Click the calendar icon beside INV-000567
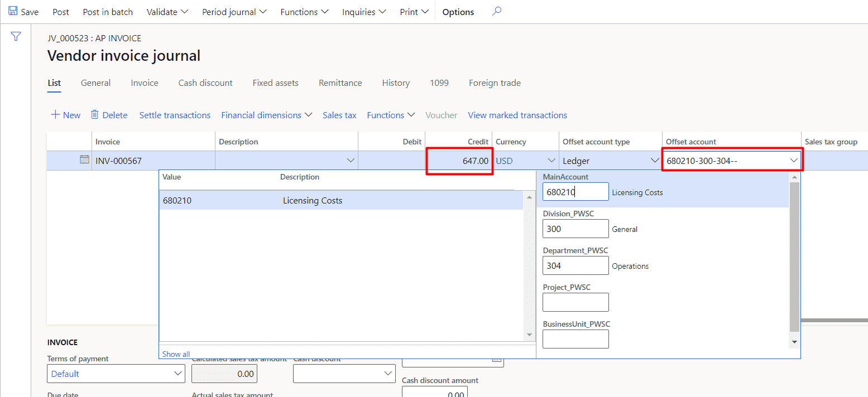The width and height of the screenshot is (868, 397). pyautogui.click(x=84, y=160)
